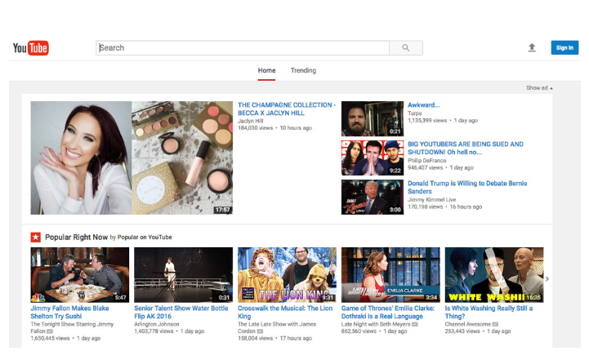The height and width of the screenshot is (364, 589).
Task: Open Is White Washing Really Still a Thing title
Action: (489, 313)
